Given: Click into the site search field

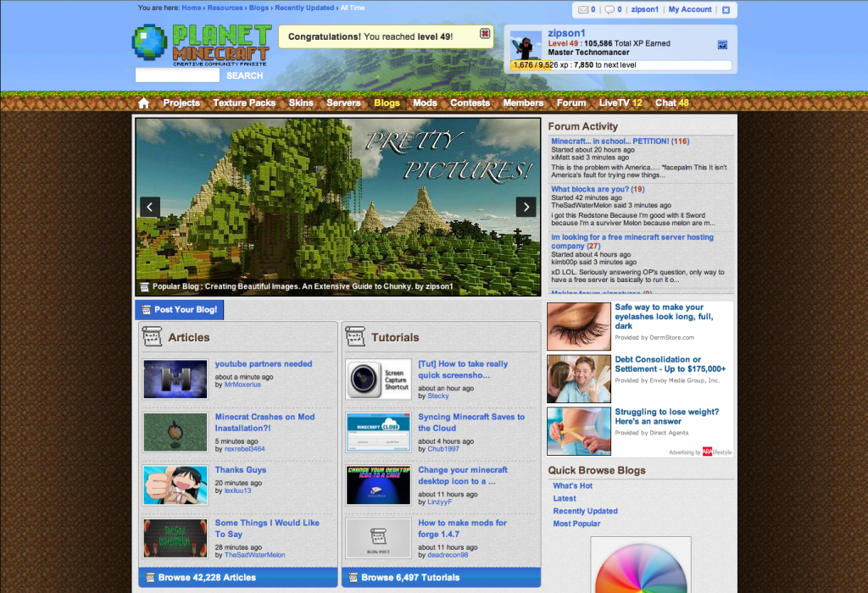Looking at the screenshot, I should click(x=177, y=75).
